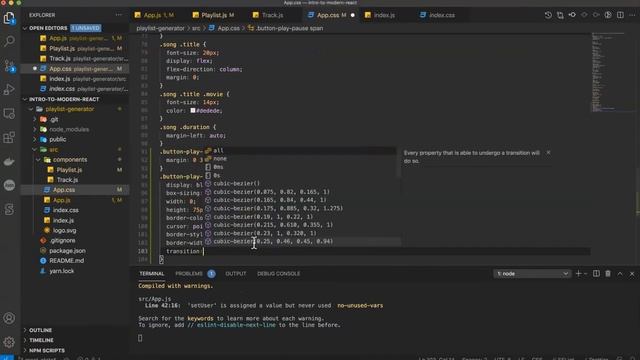Screen dimensions: 640x360
Task: Split the editor to the right
Action: [620, 15]
